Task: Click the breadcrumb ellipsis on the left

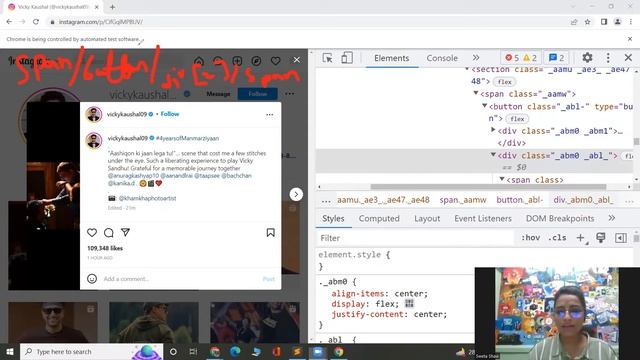Action: coord(326,200)
